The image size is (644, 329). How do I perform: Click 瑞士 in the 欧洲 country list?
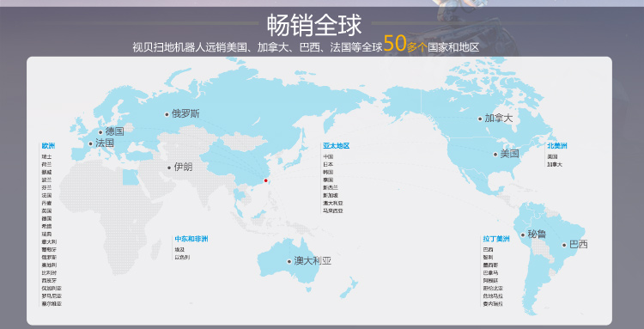coord(47,156)
